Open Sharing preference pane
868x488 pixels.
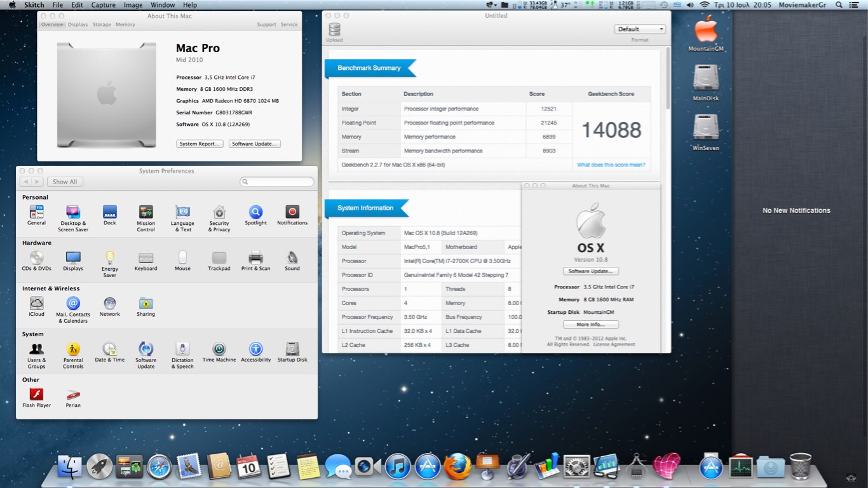coord(146,307)
